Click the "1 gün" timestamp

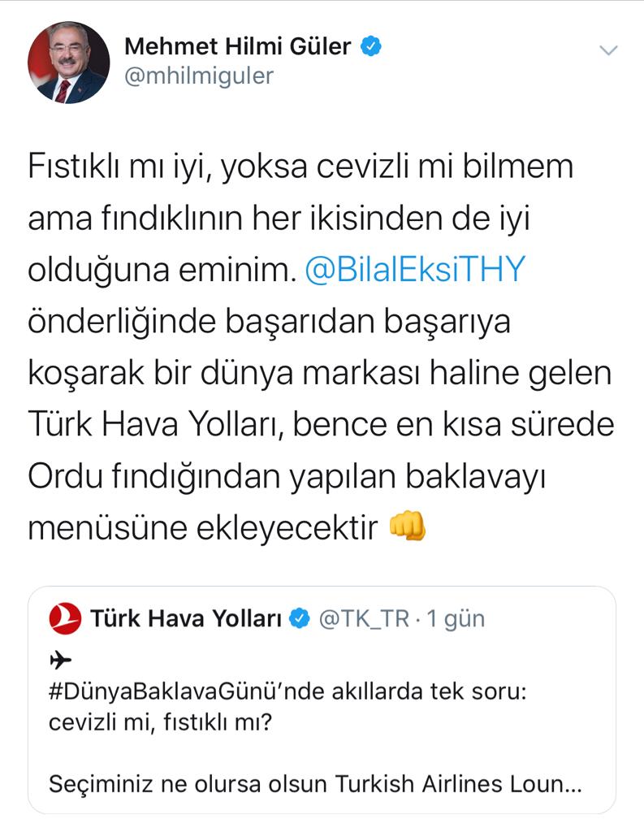point(455,619)
